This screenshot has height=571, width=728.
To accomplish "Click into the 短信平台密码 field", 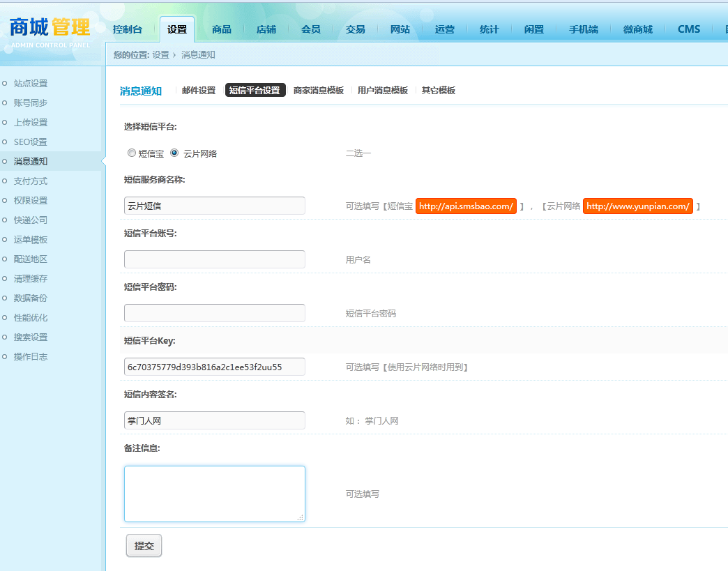I will click(215, 313).
